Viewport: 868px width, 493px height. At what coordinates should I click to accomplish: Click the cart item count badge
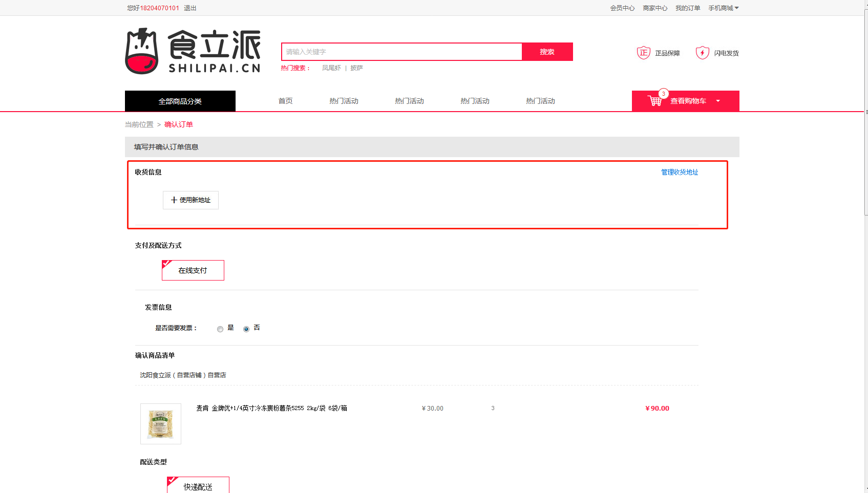(663, 94)
